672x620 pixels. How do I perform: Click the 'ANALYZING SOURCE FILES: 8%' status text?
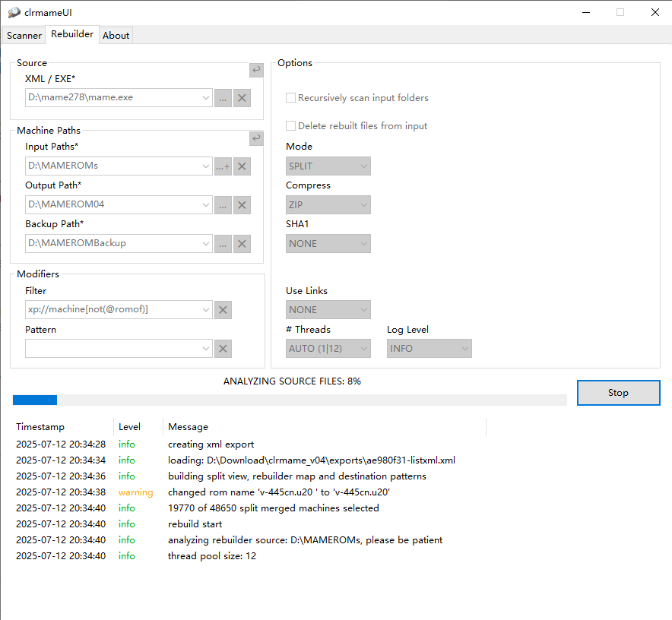coord(292,381)
